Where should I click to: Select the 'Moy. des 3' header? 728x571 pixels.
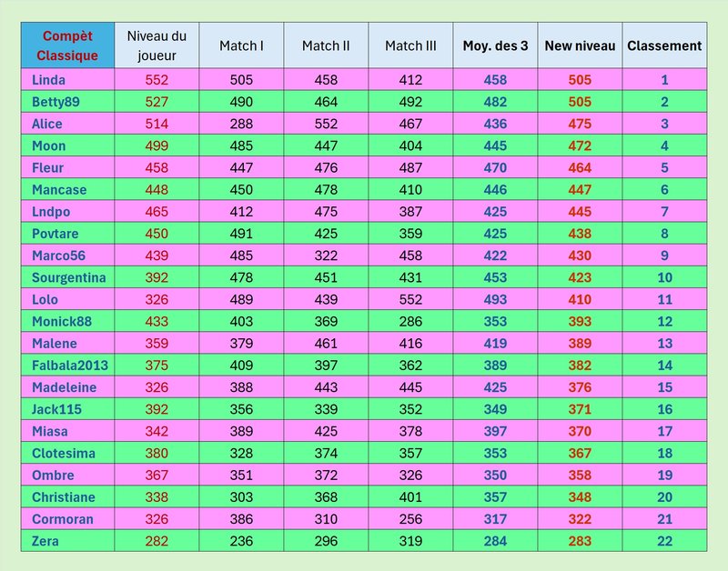[495, 45]
